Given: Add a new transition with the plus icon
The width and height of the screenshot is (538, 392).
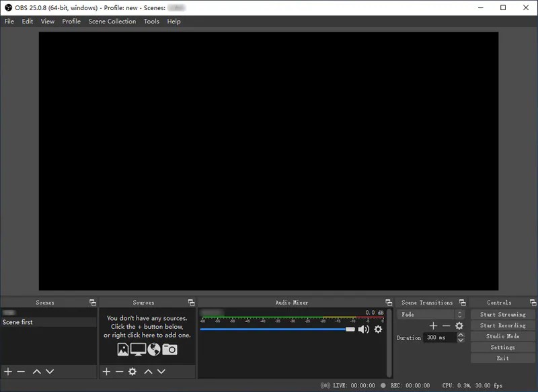Looking at the screenshot, I should point(433,326).
